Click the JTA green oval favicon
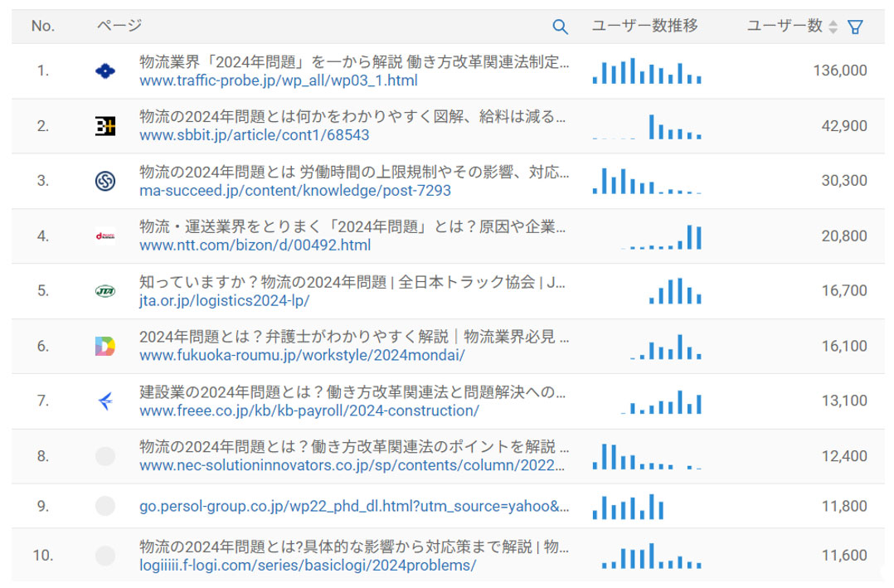 pos(105,291)
